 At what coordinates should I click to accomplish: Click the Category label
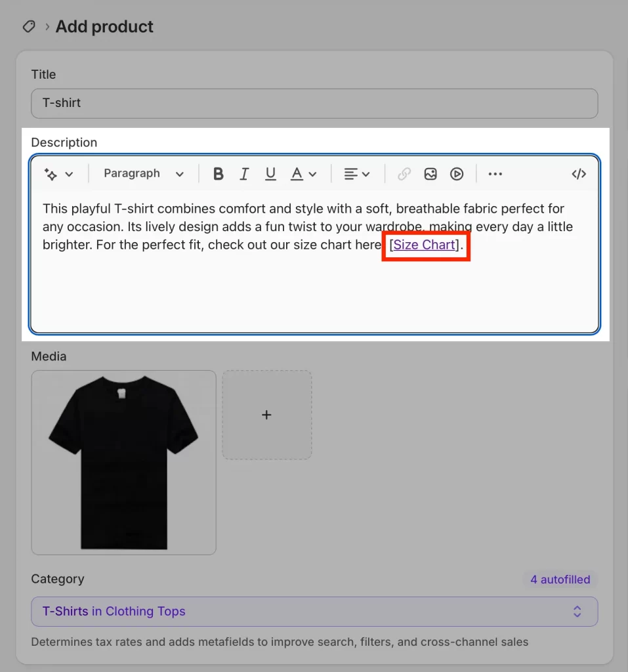pos(58,579)
